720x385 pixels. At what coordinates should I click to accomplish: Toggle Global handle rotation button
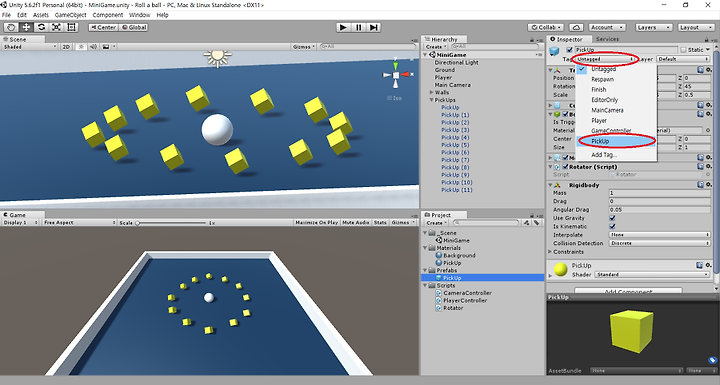point(134,27)
